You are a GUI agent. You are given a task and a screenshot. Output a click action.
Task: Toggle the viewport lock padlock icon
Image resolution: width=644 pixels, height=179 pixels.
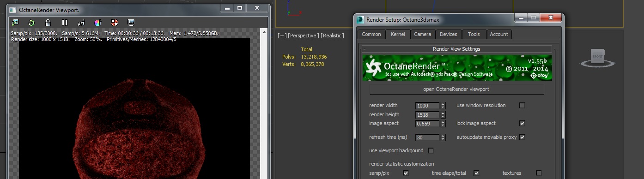48,23
